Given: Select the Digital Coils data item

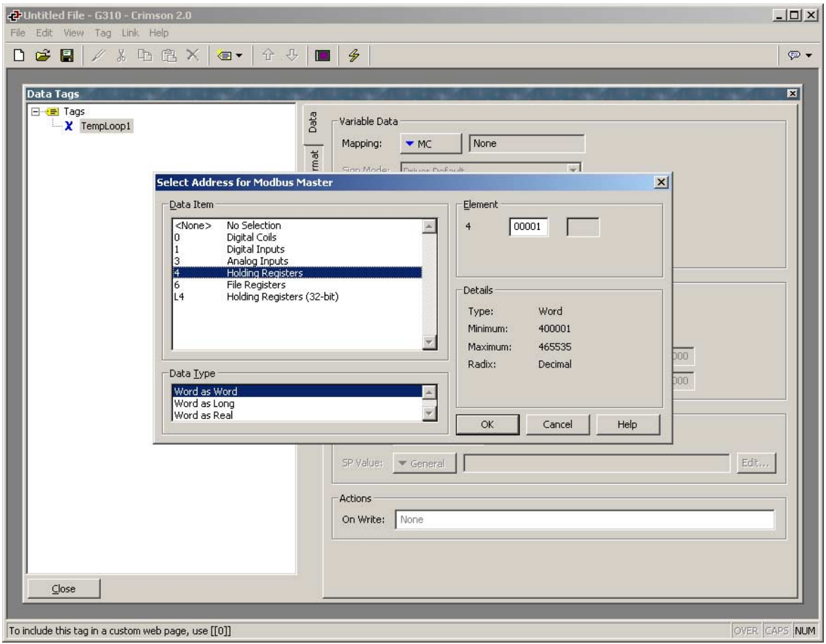Looking at the screenshot, I should click(x=297, y=238).
